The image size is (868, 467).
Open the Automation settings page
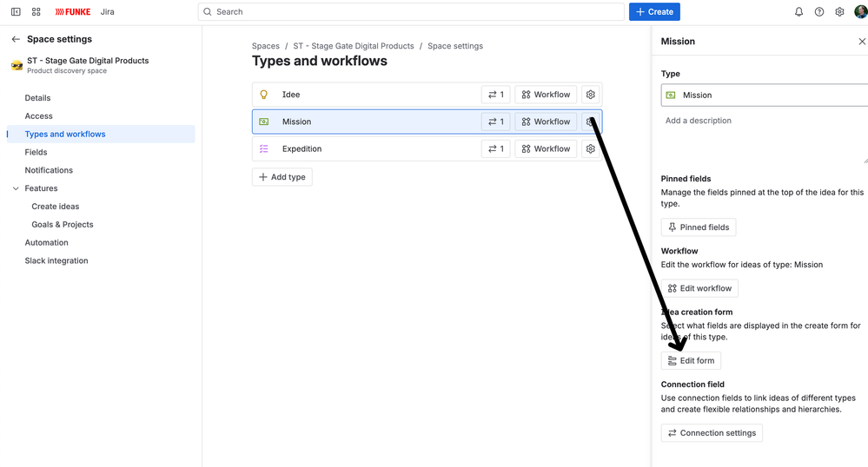[47, 243]
